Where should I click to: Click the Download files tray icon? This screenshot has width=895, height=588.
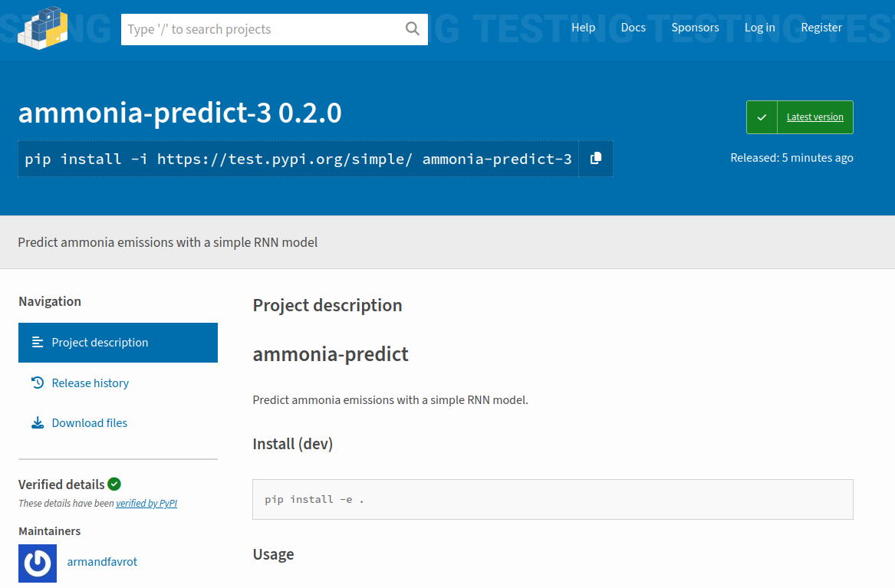pyautogui.click(x=38, y=423)
